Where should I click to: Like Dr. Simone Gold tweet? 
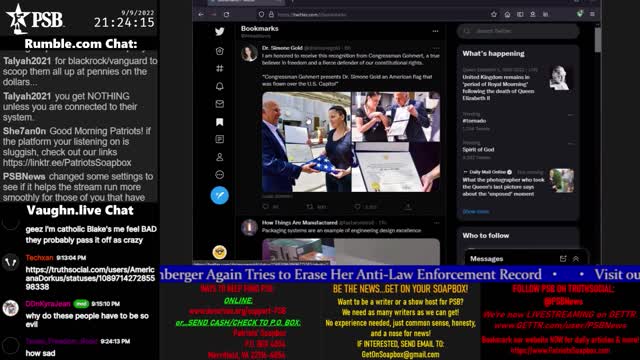[x=358, y=207]
